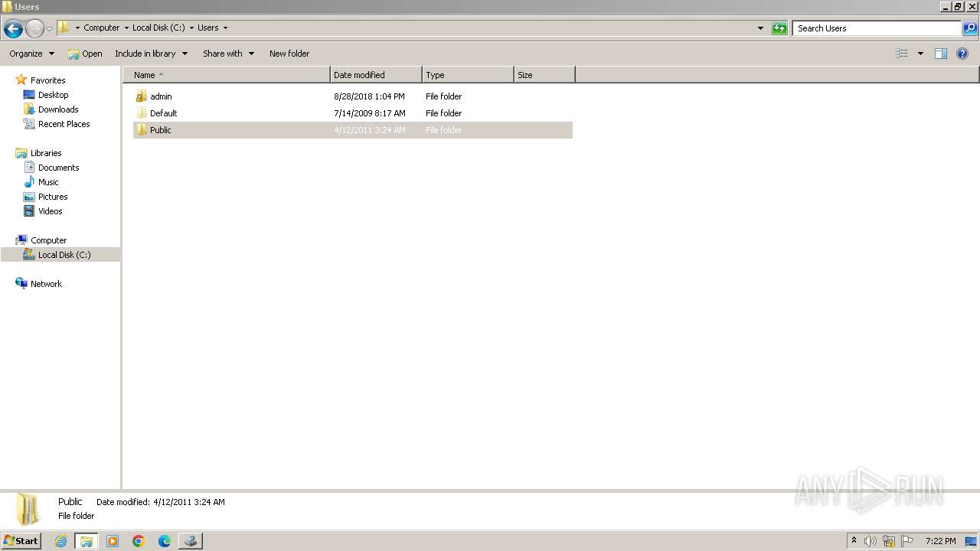
Task: Click the printer-like taskbar app icon
Action: coord(191,541)
